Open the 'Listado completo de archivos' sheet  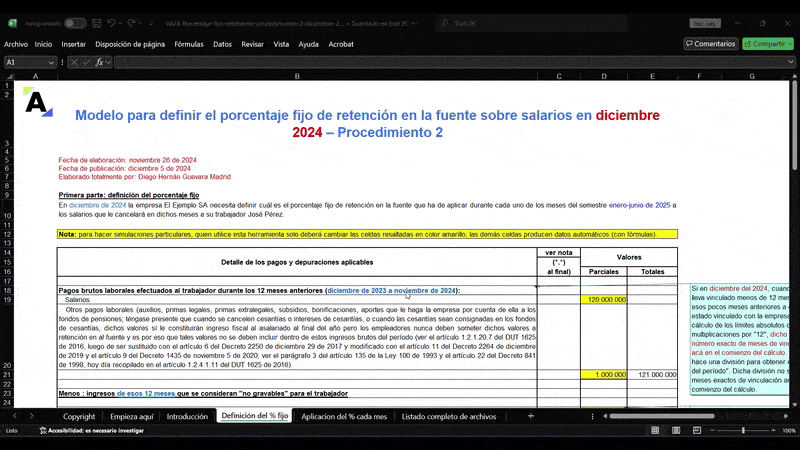449,416
